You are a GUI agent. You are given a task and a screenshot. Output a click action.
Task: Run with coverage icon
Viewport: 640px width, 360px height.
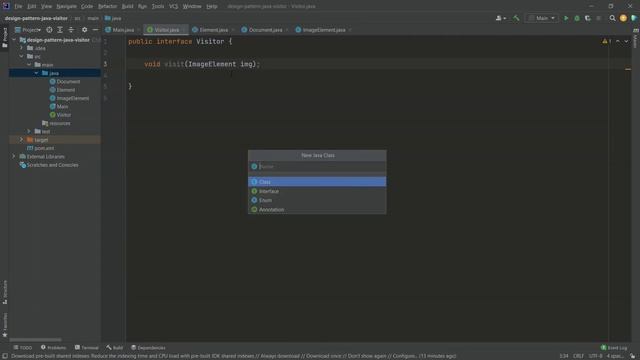pyautogui.click(x=588, y=18)
